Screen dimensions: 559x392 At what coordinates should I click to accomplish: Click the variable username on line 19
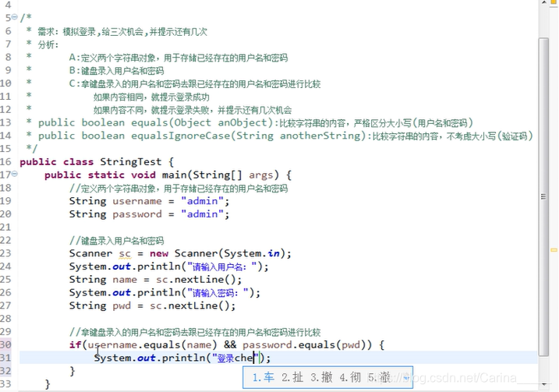(137, 201)
